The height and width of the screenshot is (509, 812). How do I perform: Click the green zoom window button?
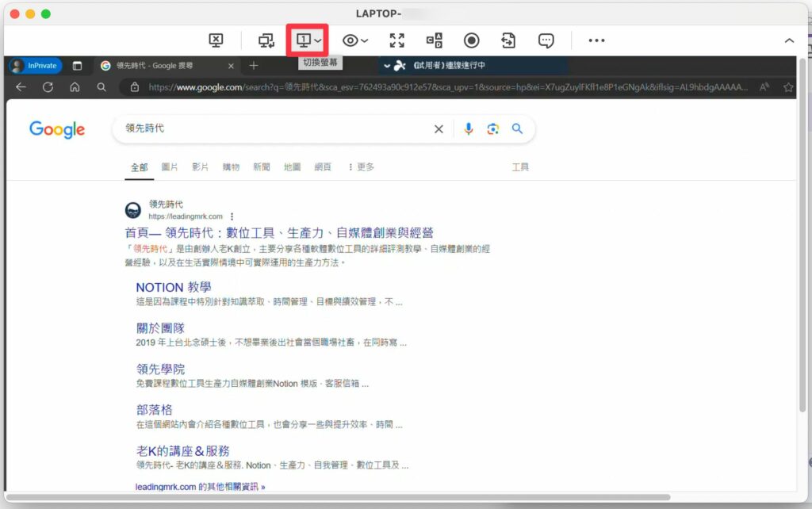point(46,14)
